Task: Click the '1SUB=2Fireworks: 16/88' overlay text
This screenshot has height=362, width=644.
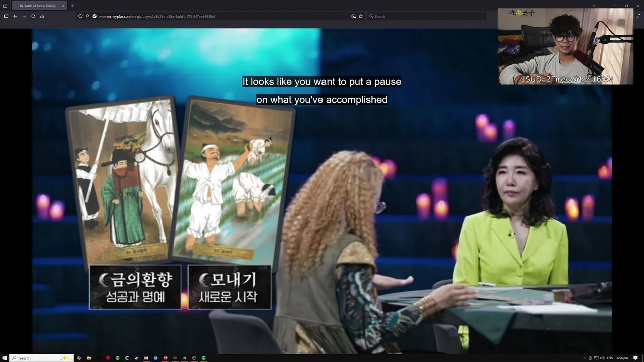Action: point(567,79)
